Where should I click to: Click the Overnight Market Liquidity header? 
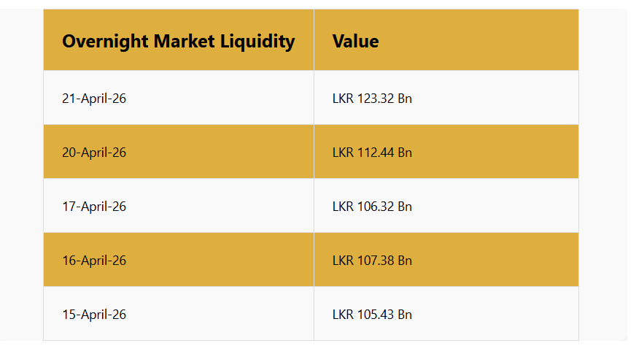point(178,41)
